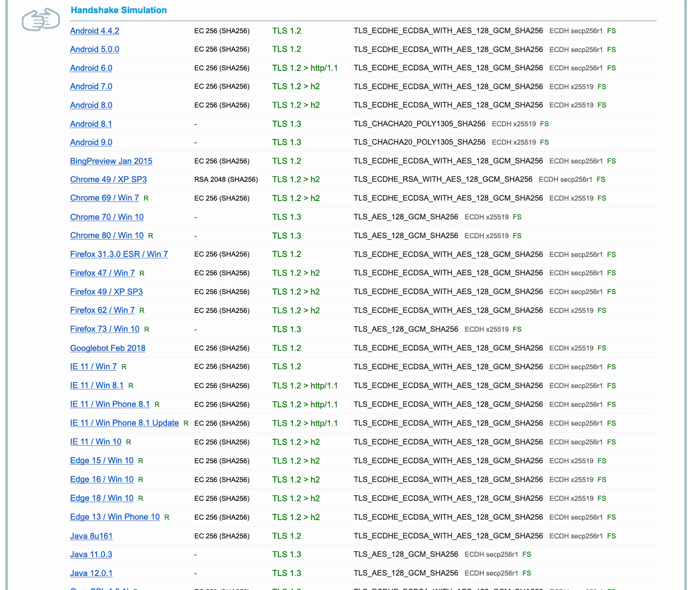Click the Handshake Simulation heading

click(x=119, y=10)
